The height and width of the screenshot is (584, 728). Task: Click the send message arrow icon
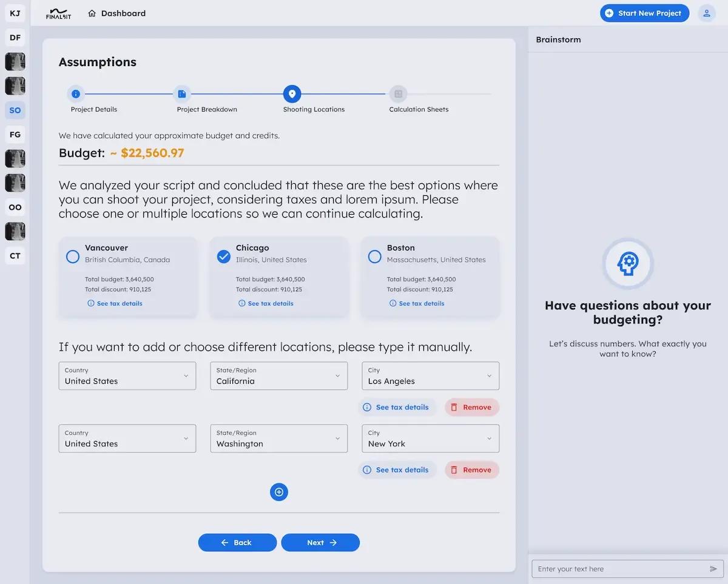tap(713, 569)
